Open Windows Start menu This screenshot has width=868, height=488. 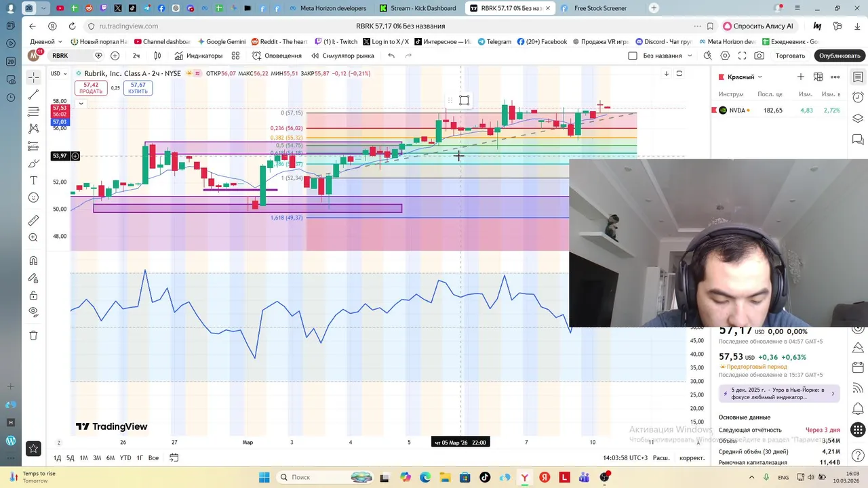pyautogui.click(x=264, y=477)
